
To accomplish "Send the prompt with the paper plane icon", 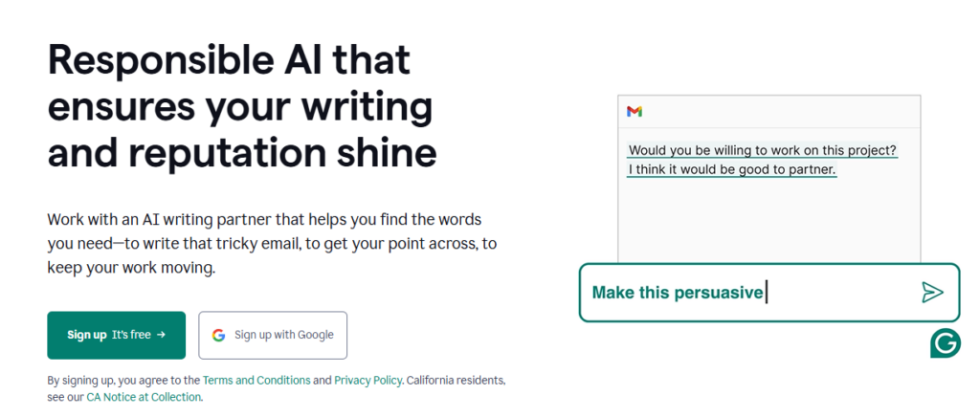I will [x=932, y=292].
